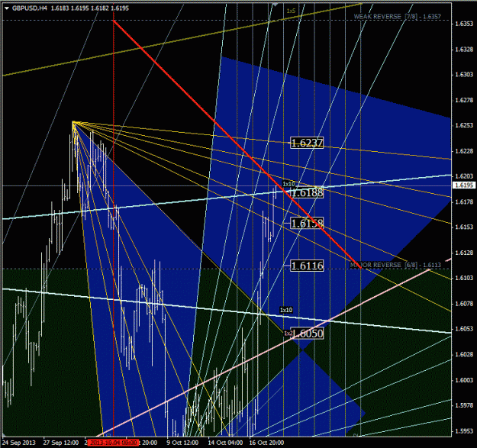Screen dimensions: 477x448
Task: Click the 1.6328 price axis label
Action: 464,50
